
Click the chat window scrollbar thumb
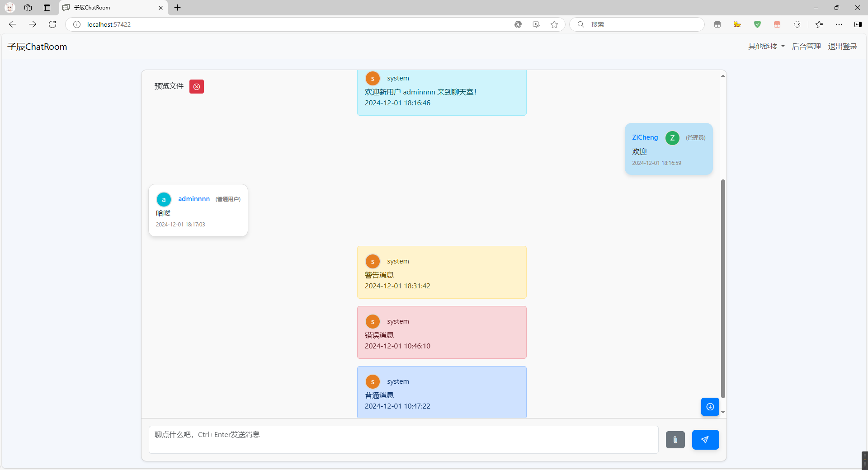723,288
